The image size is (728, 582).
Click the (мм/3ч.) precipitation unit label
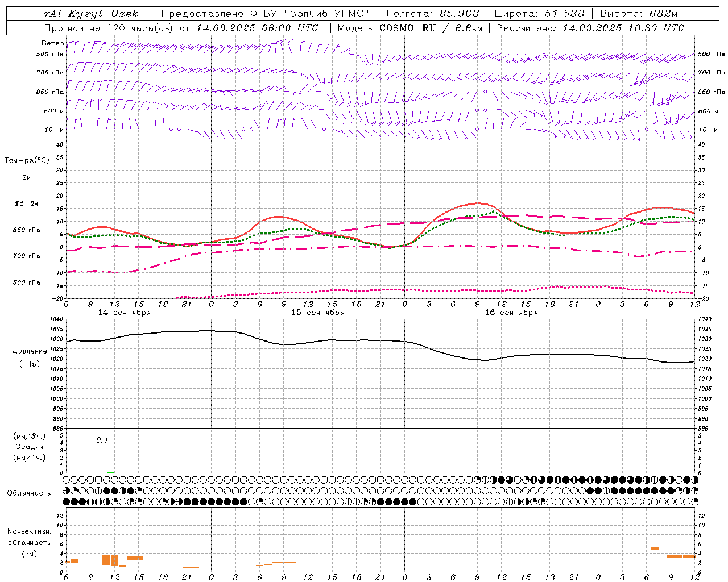pyautogui.click(x=29, y=436)
